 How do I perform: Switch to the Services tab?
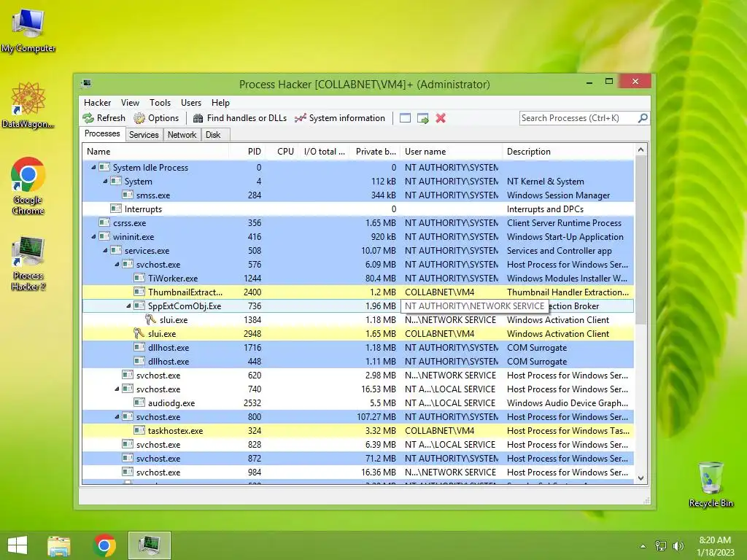pos(144,135)
